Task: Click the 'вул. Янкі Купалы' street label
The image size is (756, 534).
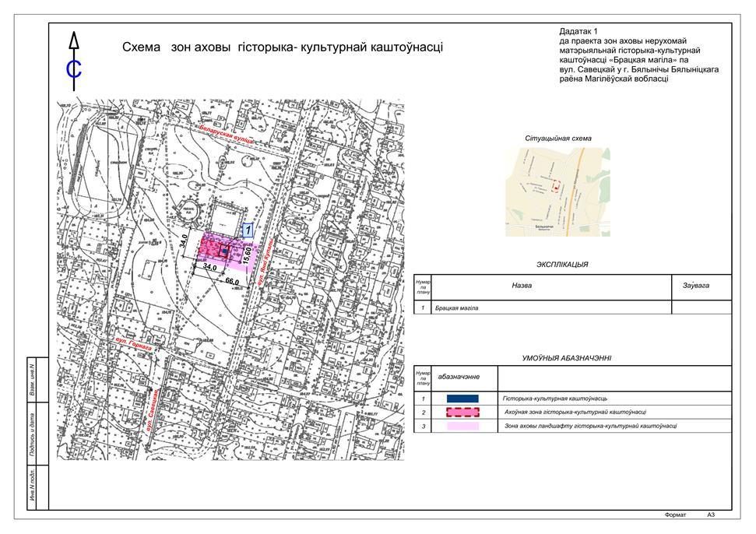Action: [x=265, y=263]
